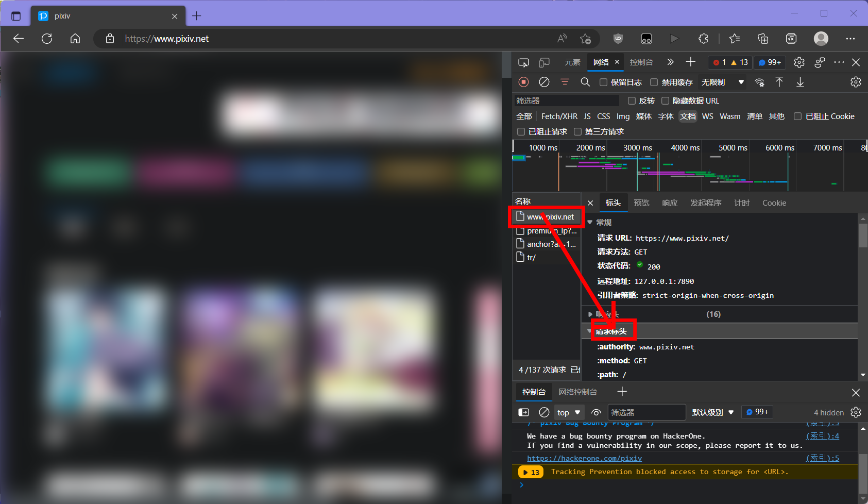Open the default log level dropdown
The width and height of the screenshot is (868, 504).
pyautogui.click(x=712, y=412)
